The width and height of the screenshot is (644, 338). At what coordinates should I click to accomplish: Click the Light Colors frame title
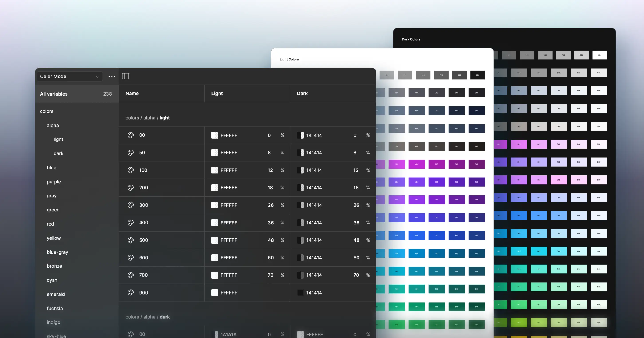tap(289, 59)
